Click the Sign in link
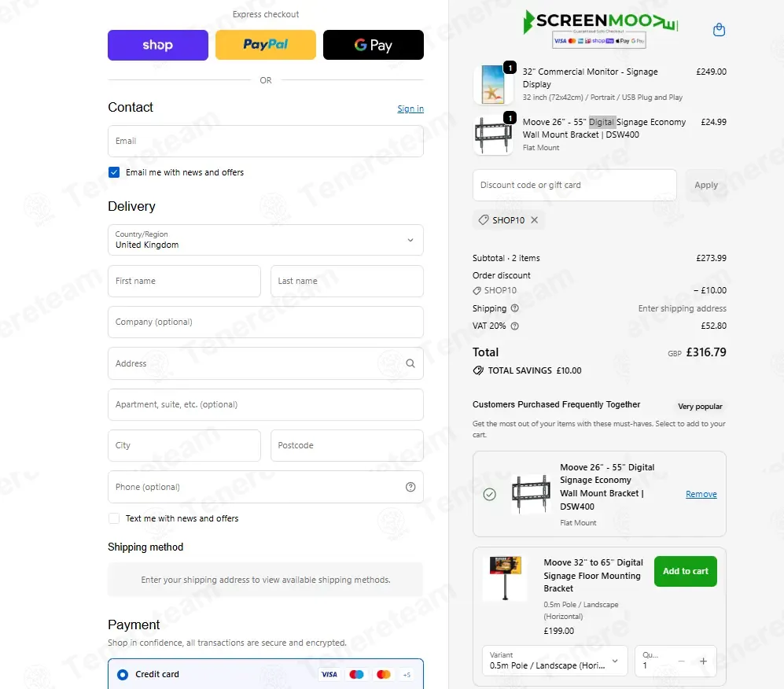Viewport: 784px width, 689px height. click(410, 109)
